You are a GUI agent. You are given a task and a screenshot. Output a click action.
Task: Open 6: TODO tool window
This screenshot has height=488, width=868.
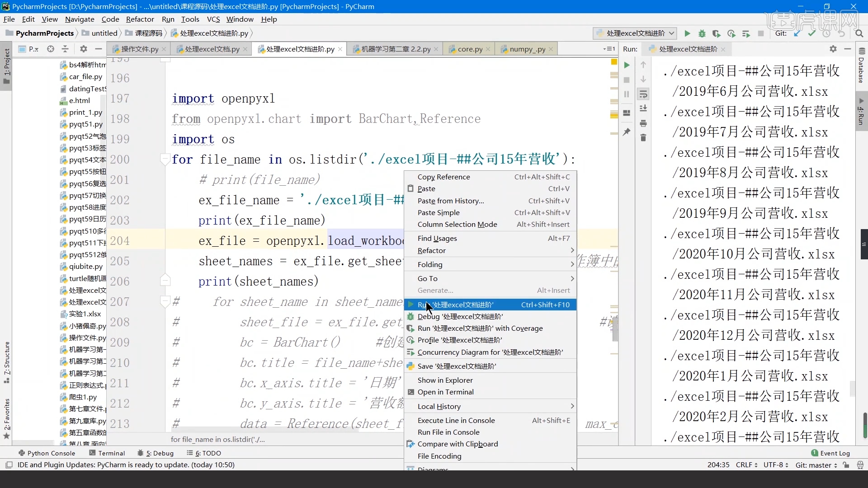pos(204,453)
